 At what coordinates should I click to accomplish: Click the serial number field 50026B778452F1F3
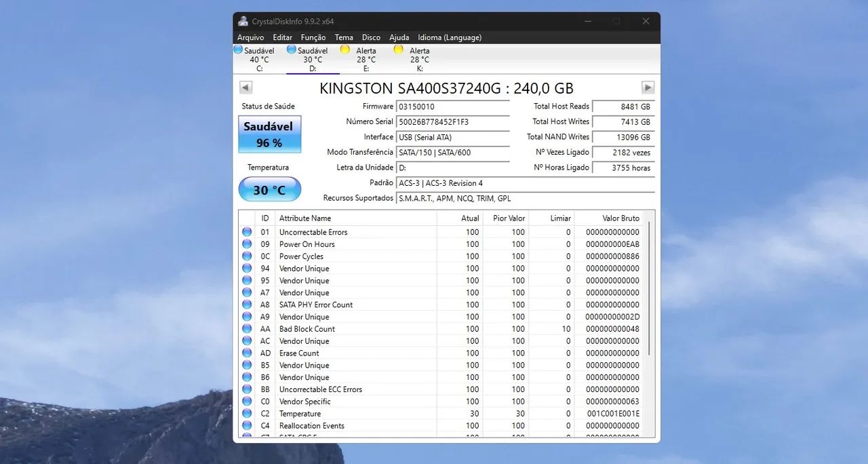452,122
